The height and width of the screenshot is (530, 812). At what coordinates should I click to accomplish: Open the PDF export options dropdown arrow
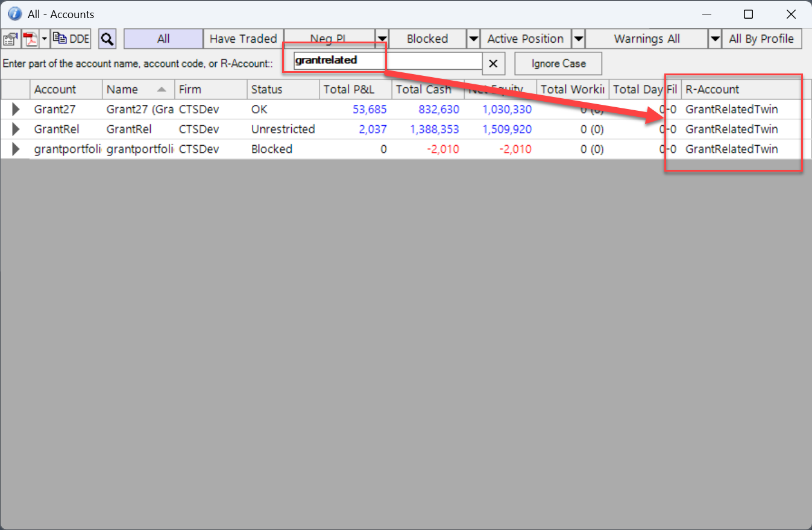click(45, 39)
